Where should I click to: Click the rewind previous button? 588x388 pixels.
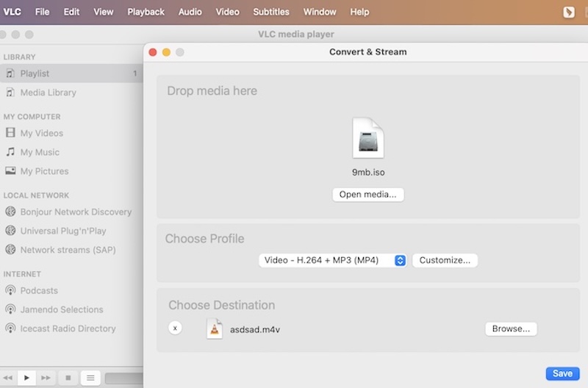[7, 378]
